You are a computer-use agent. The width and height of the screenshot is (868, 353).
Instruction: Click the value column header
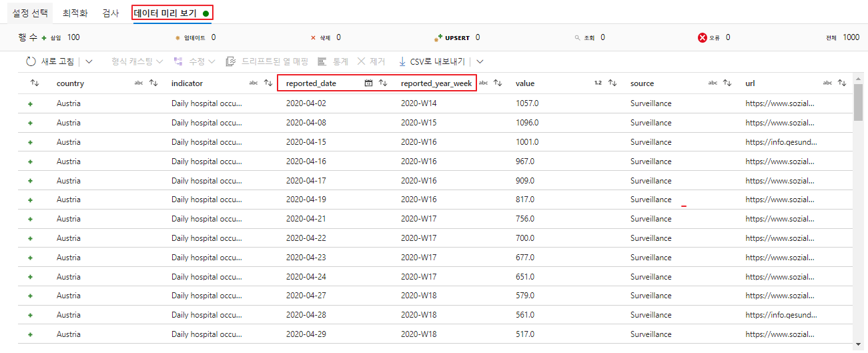[525, 83]
